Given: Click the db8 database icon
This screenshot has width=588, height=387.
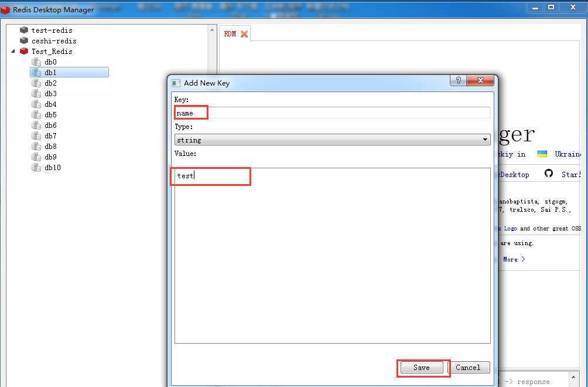Looking at the screenshot, I should point(36,147).
